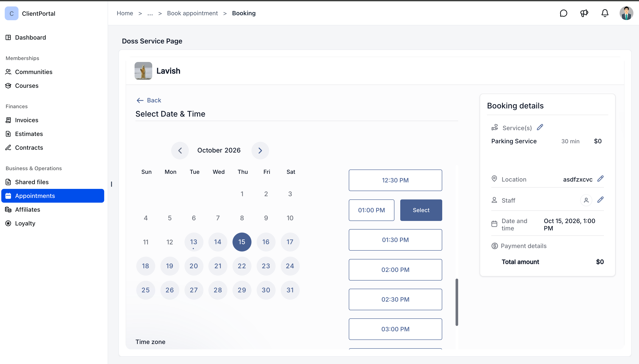
Task: Open Contracts in sidebar
Action: click(x=53, y=148)
